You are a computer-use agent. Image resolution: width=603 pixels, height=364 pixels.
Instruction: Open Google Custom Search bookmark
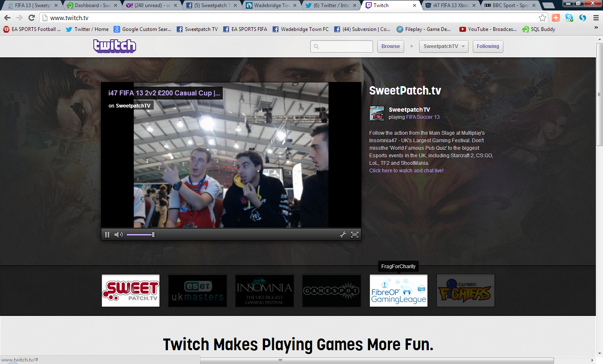click(142, 29)
